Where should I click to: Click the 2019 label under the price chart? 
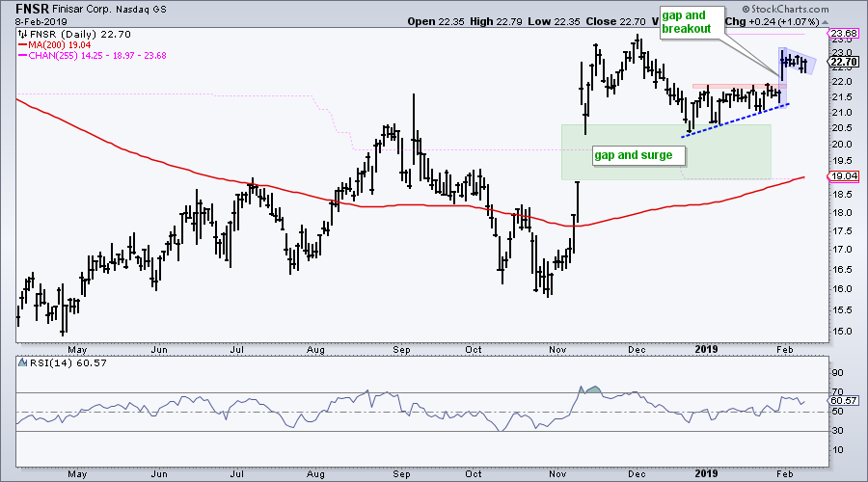[706, 349]
